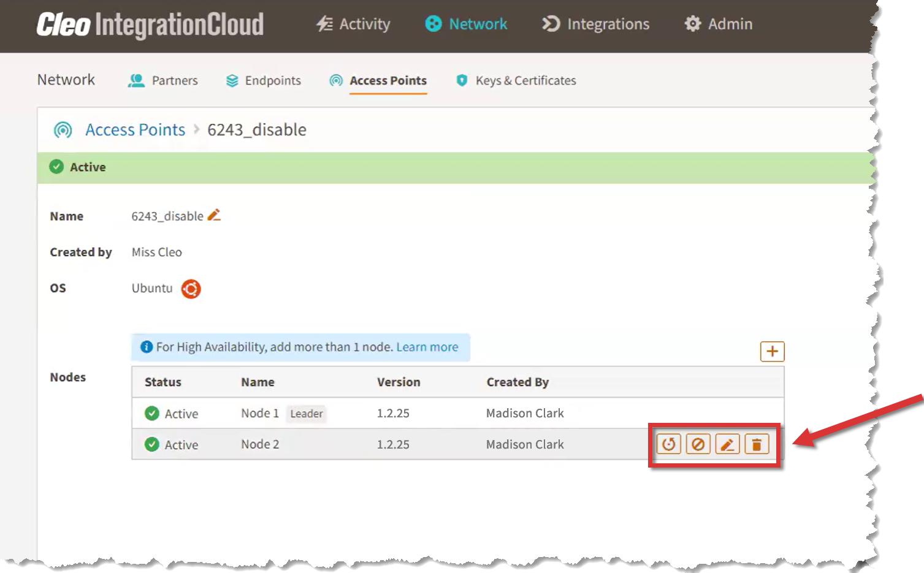Switch to the Partners tab
Viewport: 924px width, 573px height.
(x=162, y=80)
